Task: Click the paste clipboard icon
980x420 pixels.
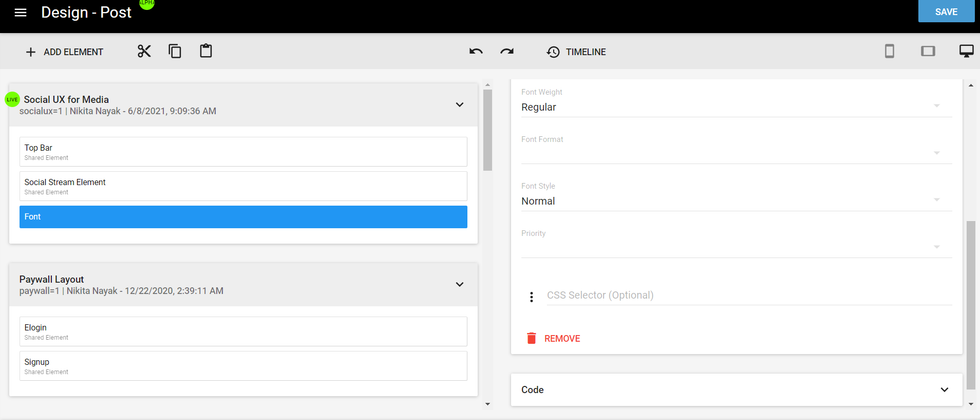Action: (x=206, y=51)
